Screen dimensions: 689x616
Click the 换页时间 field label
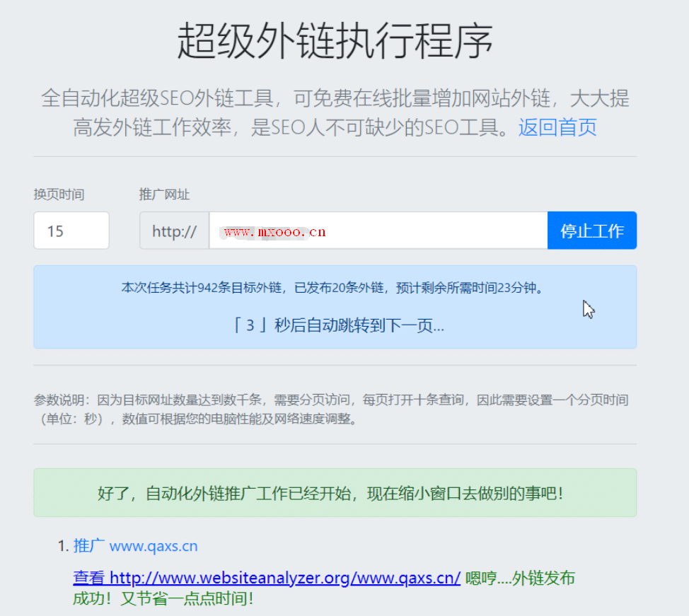tap(57, 194)
